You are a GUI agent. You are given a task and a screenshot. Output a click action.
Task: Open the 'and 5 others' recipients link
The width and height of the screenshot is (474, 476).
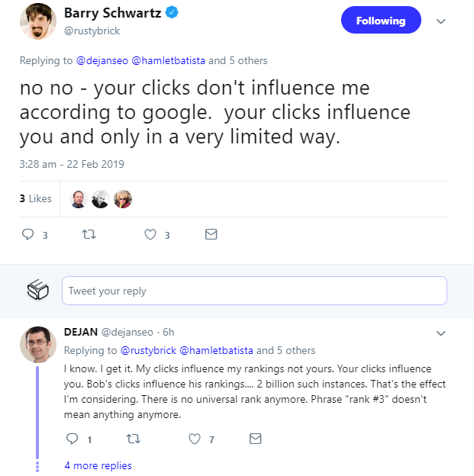[239, 60]
